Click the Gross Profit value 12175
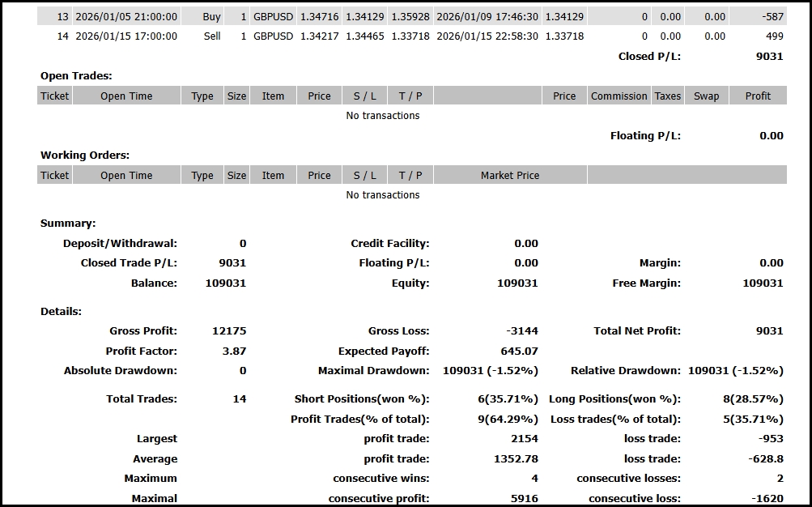The width and height of the screenshot is (812, 507). coord(229,330)
